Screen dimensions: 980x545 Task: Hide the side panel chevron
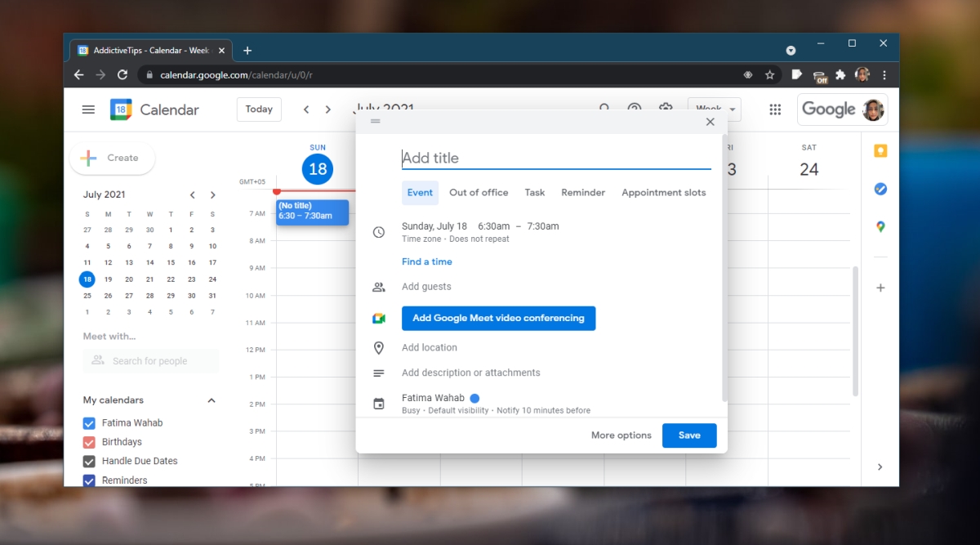880,467
